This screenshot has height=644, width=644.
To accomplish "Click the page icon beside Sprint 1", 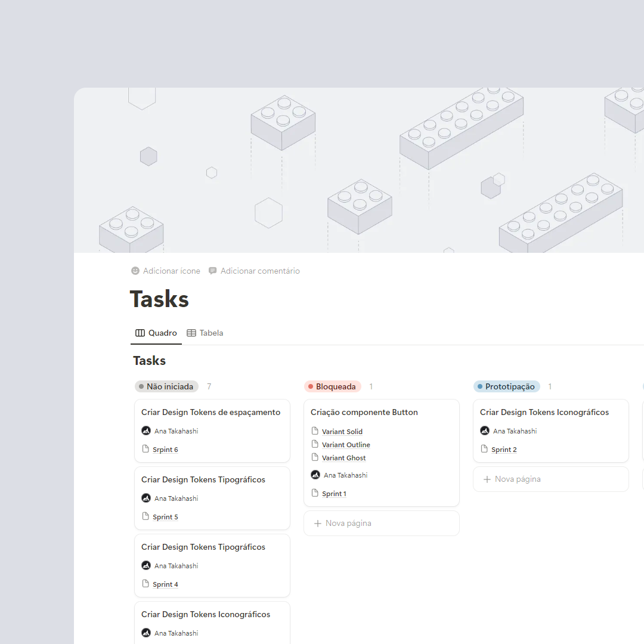I will pyautogui.click(x=315, y=493).
